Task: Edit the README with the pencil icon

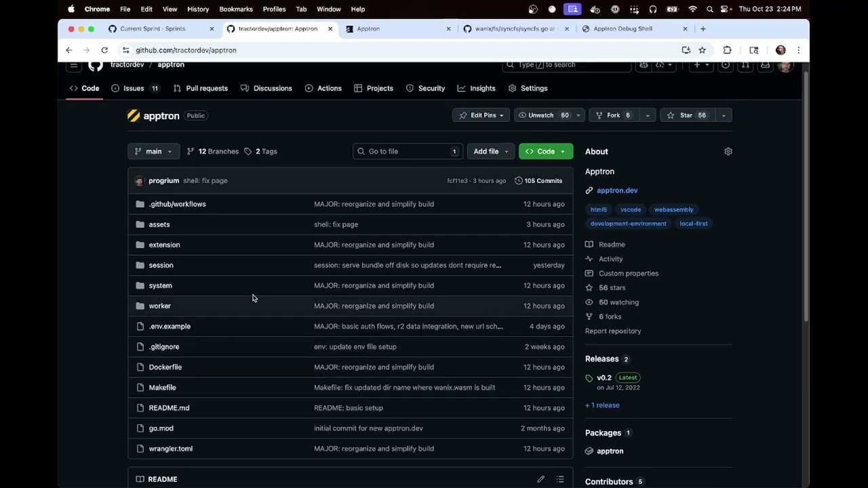Action: pyautogui.click(x=540, y=479)
